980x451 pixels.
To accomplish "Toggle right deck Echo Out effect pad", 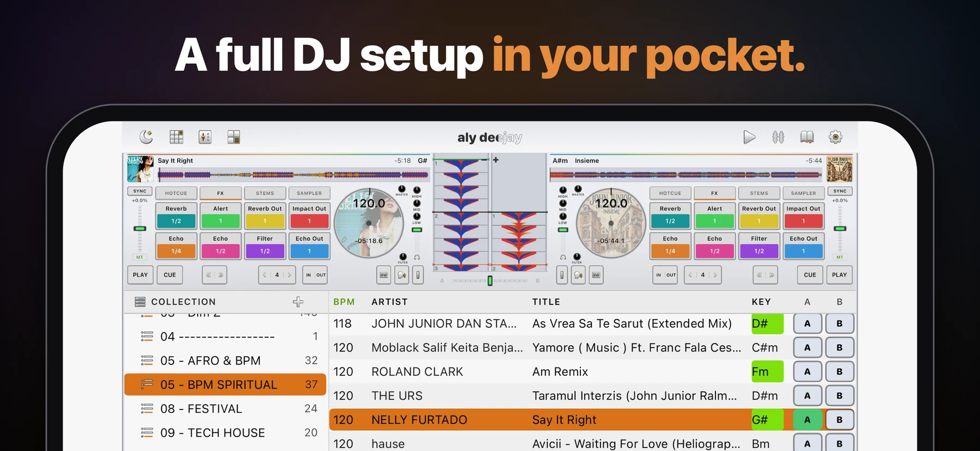I will 804,246.
